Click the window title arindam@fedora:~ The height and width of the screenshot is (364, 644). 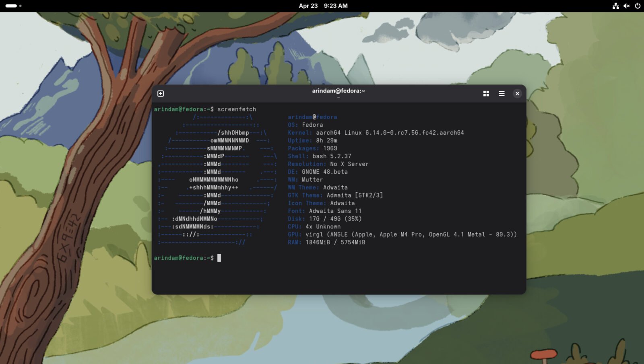pyautogui.click(x=339, y=90)
